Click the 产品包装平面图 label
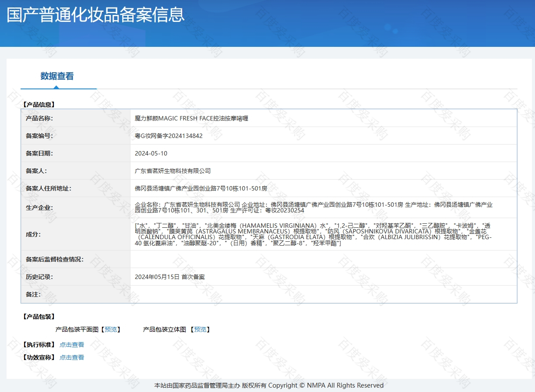535x392 pixels. tap(77, 329)
